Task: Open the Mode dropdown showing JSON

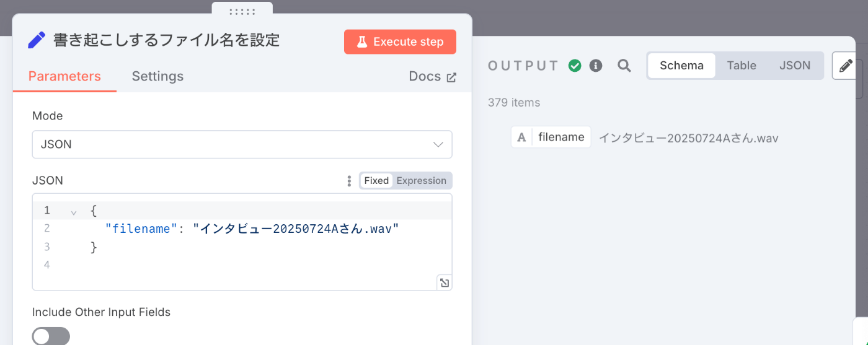Action: click(x=242, y=144)
